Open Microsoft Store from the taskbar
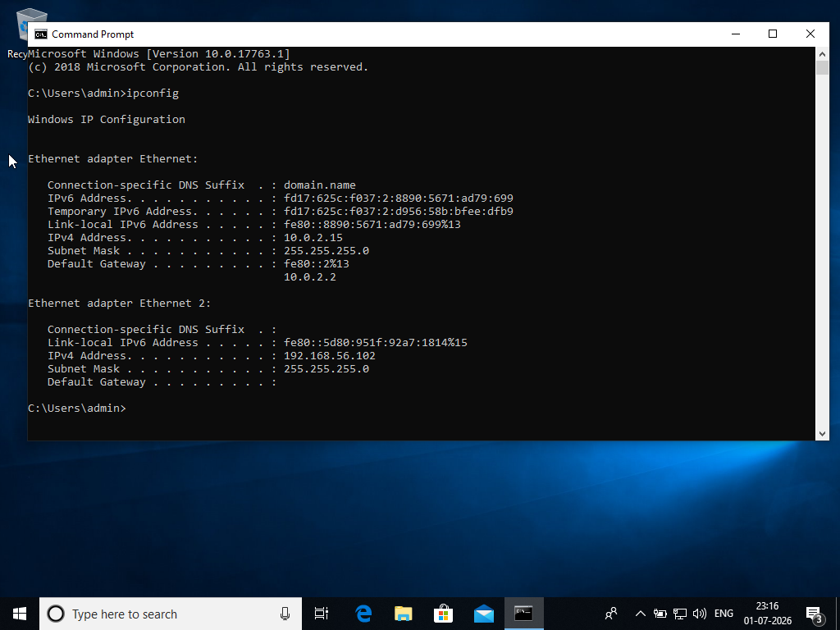Viewport: 840px width, 630px height. point(444,614)
